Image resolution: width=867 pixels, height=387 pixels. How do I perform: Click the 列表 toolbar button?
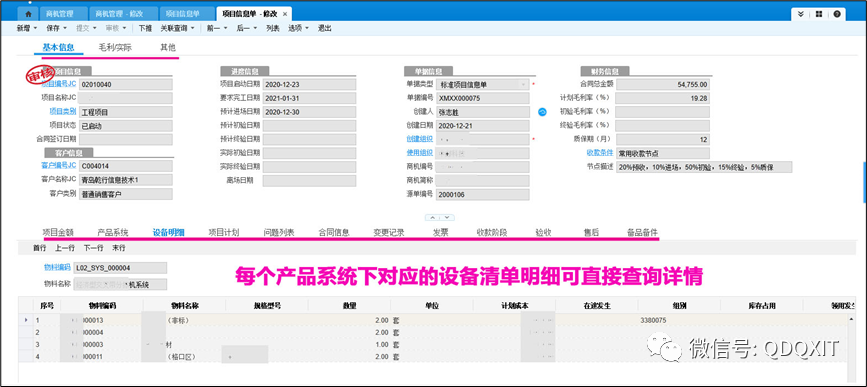coord(273,28)
